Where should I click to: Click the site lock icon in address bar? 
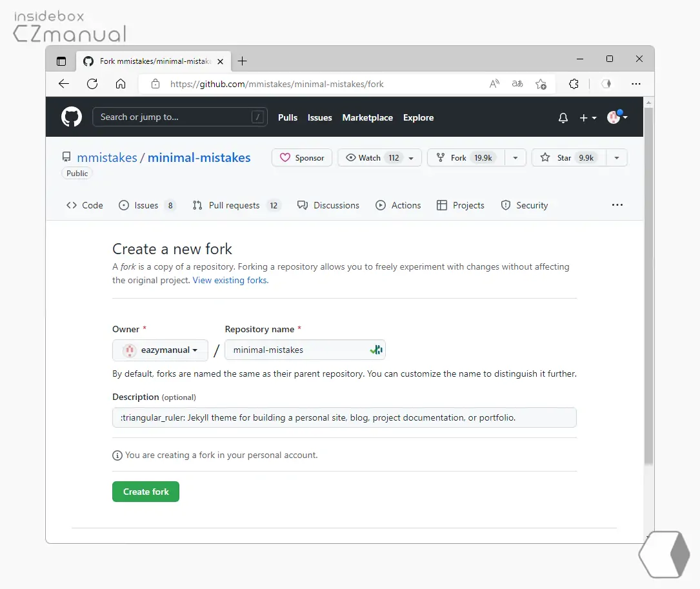[x=155, y=84]
